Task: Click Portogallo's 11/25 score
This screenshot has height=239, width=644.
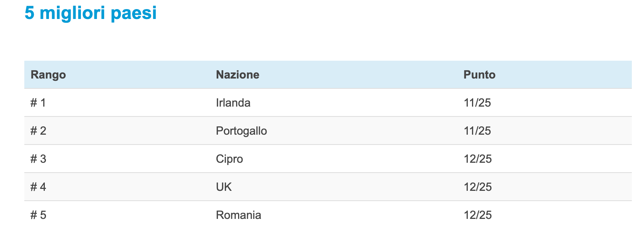Action: pos(477,131)
